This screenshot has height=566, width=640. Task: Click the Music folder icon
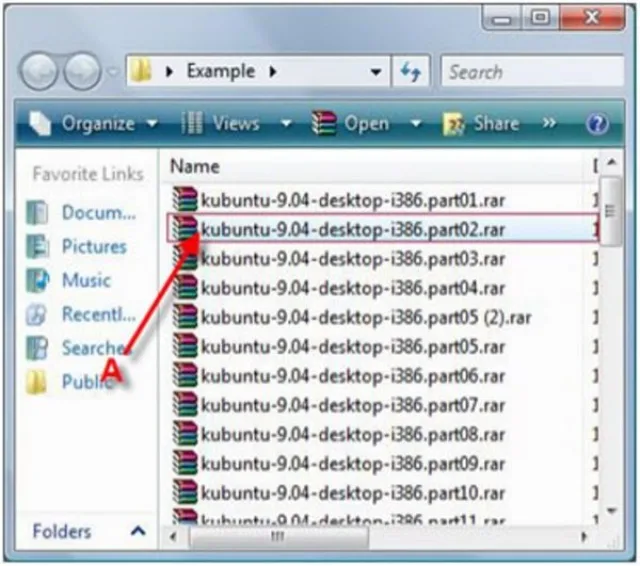37,280
